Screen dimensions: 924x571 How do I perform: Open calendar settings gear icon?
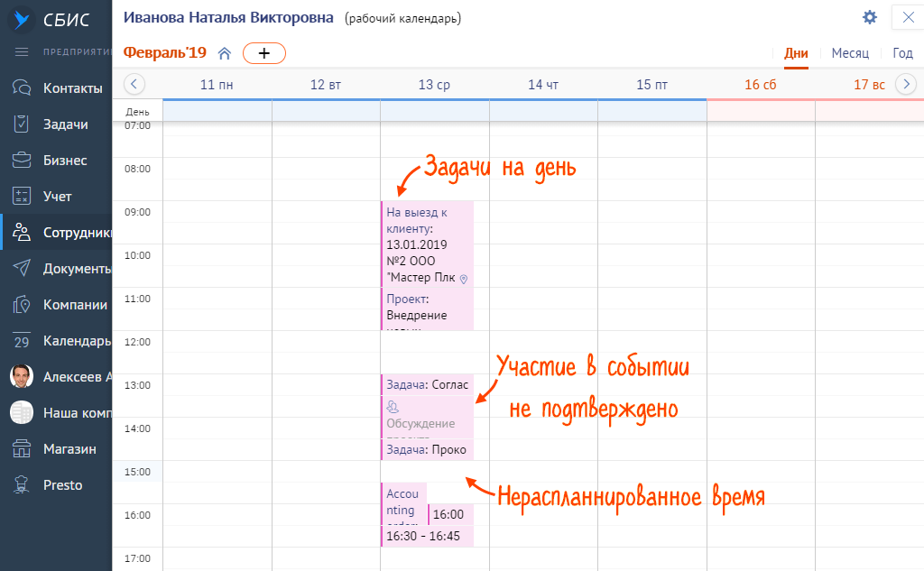[x=869, y=17]
